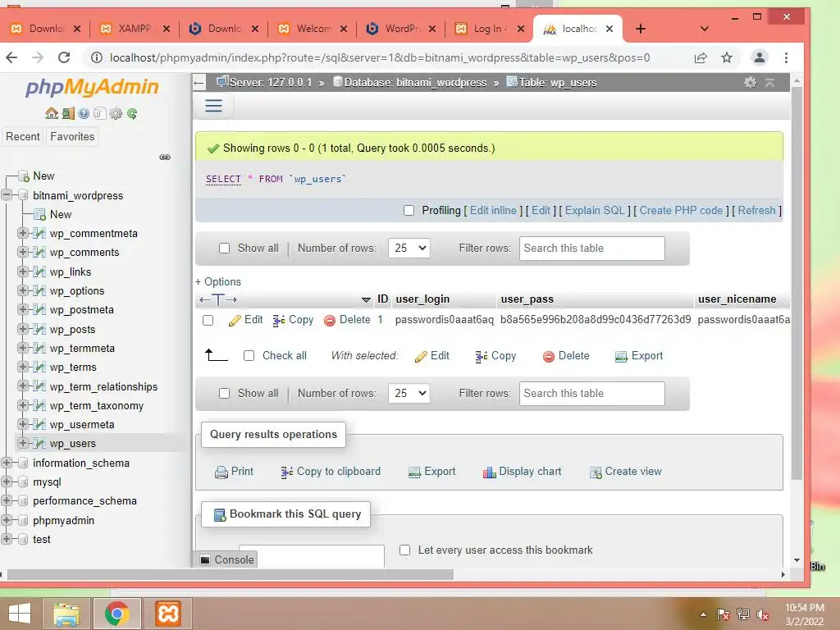This screenshot has width=840, height=630.
Task: Print the query results
Action: (234, 472)
